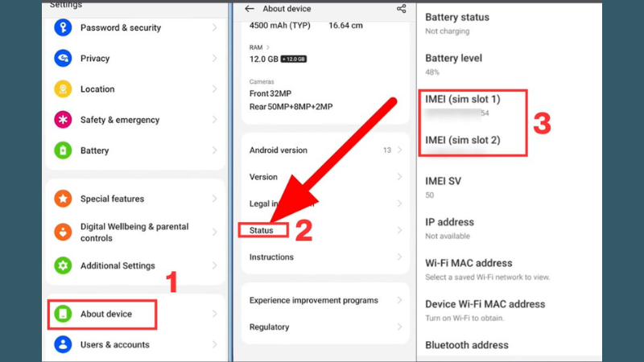Expand the Special features chevron
This screenshot has height=362, width=644.
point(214,199)
